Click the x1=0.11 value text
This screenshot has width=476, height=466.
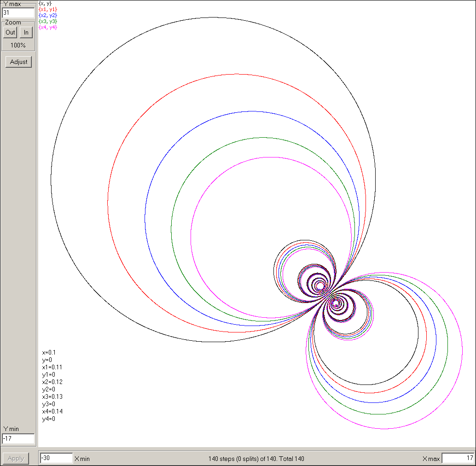(52, 367)
